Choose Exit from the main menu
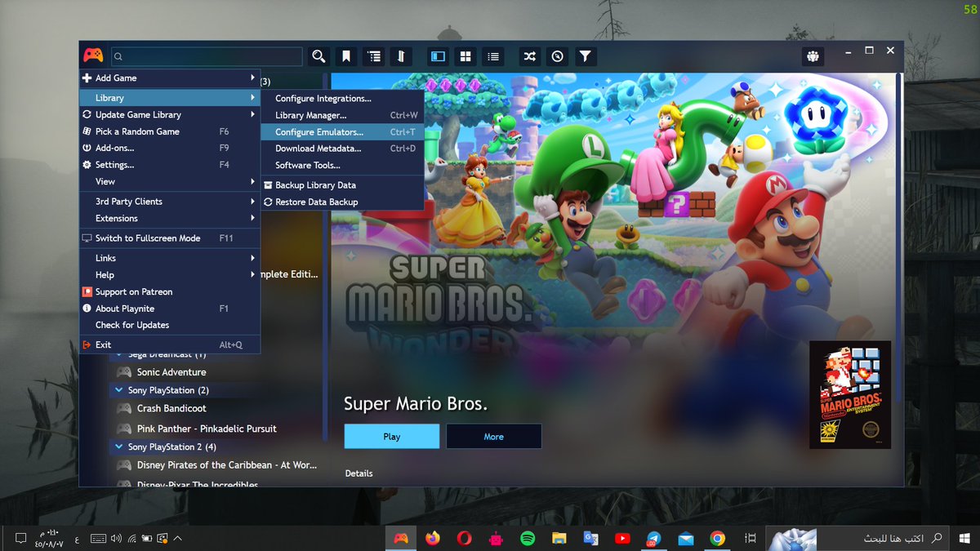This screenshot has height=551, width=980. 170,344
